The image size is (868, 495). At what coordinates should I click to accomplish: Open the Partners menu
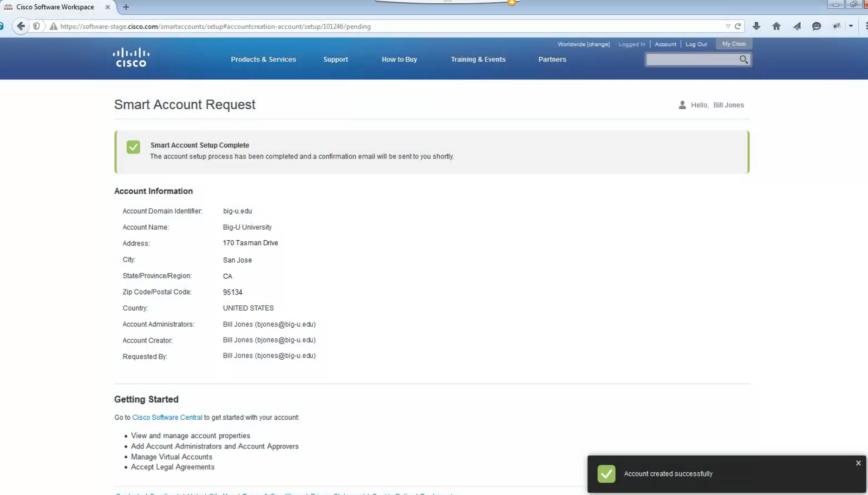(x=552, y=59)
